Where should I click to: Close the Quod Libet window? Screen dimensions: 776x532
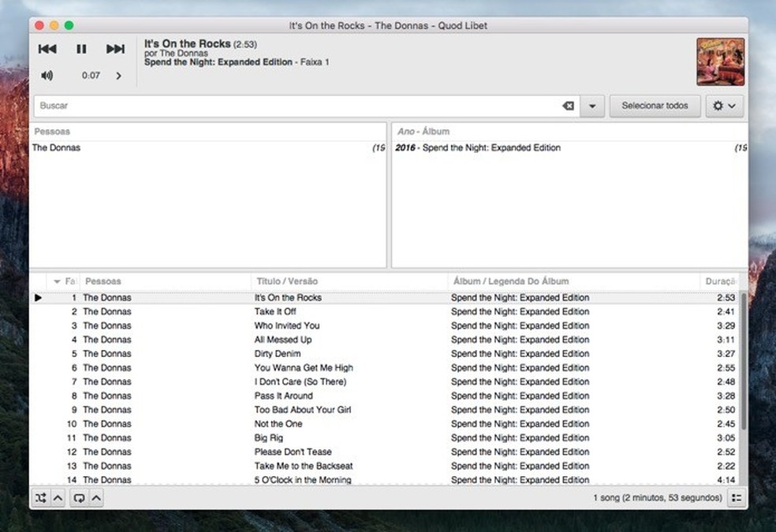[39, 25]
